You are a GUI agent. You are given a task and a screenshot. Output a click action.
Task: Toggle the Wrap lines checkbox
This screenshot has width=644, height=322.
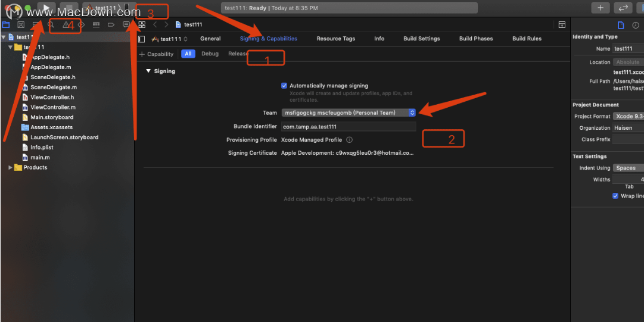pyautogui.click(x=615, y=196)
